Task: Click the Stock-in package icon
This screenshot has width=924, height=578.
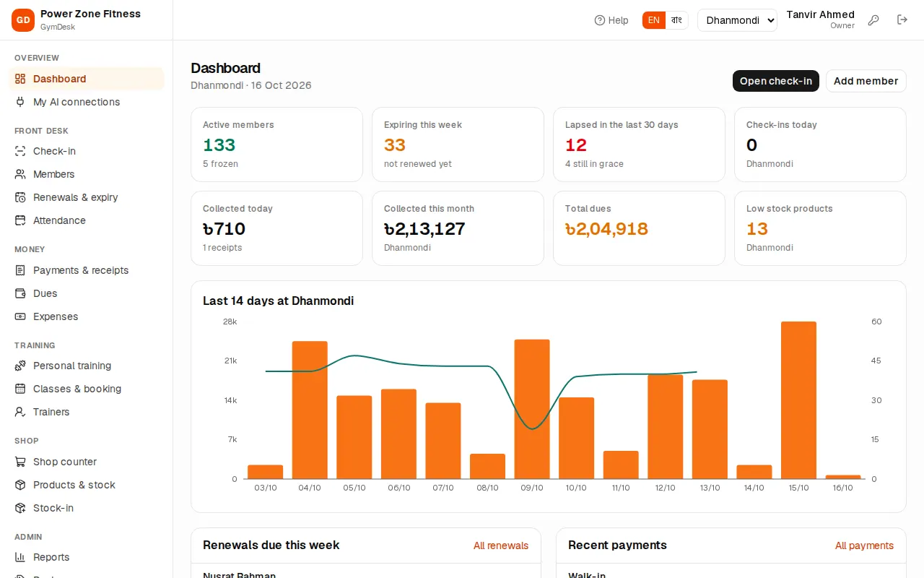Action: 20,508
